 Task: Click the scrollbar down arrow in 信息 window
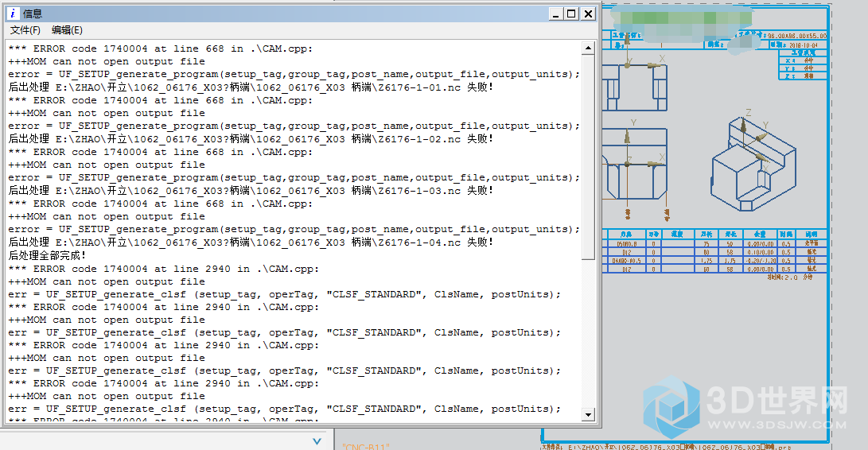588,414
